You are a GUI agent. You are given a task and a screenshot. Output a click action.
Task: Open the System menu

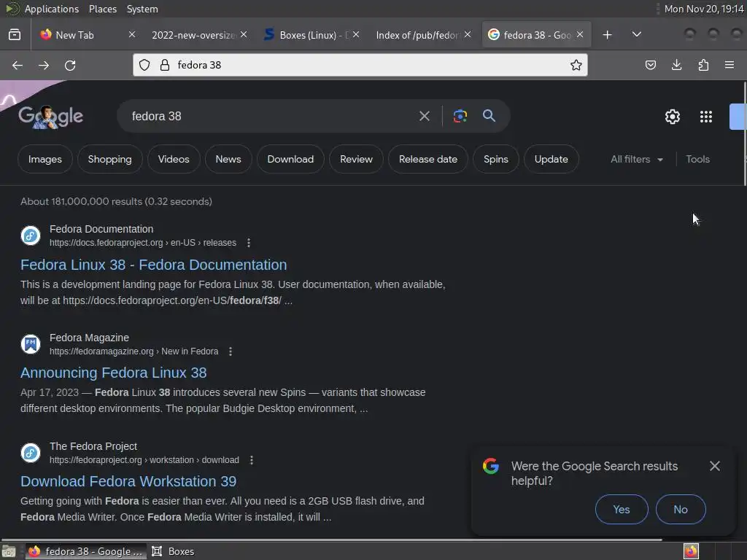(x=142, y=9)
